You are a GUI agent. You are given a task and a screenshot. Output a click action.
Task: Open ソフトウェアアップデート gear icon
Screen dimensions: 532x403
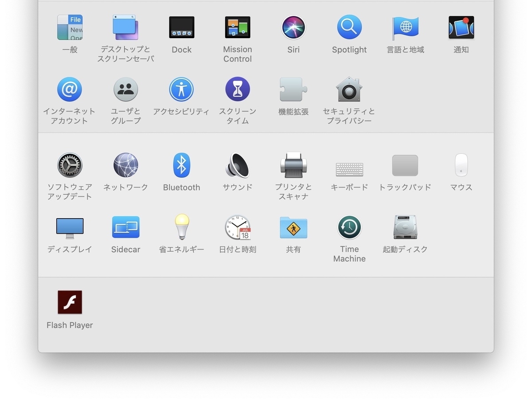(x=70, y=165)
